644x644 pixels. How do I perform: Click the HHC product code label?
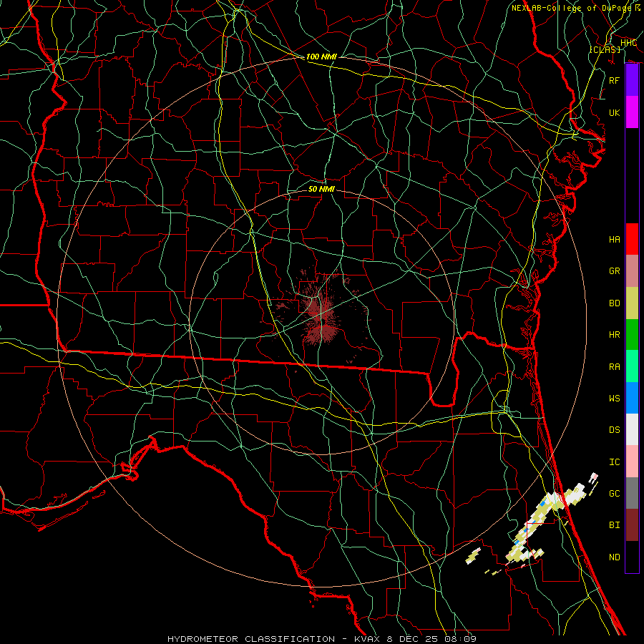click(x=628, y=43)
